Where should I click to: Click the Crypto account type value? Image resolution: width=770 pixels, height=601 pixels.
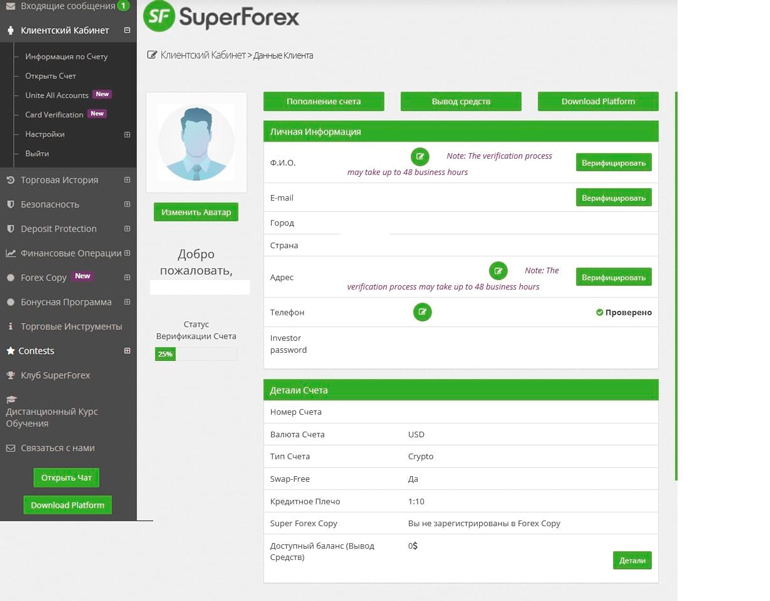click(x=421, y=456)
